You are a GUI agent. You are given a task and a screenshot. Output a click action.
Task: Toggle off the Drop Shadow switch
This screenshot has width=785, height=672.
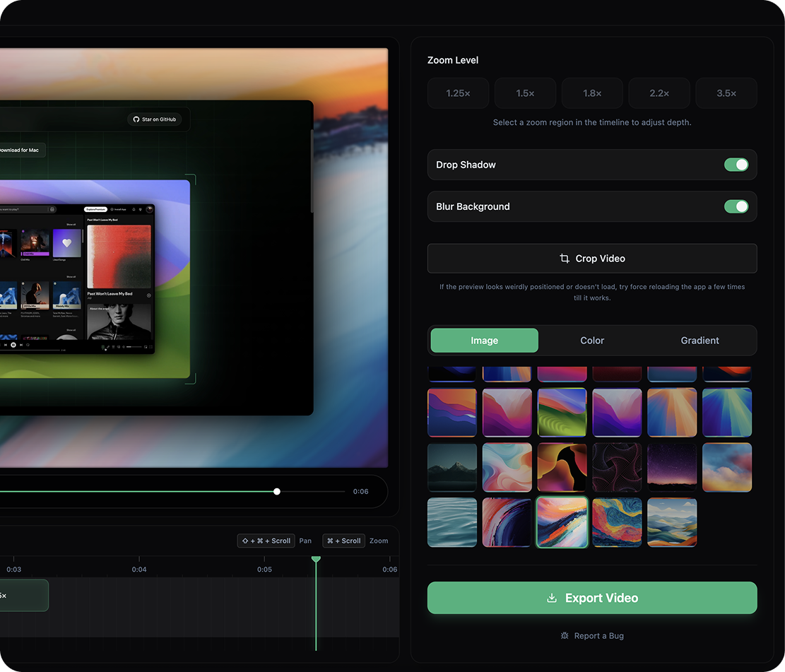(x=736, y=164)
